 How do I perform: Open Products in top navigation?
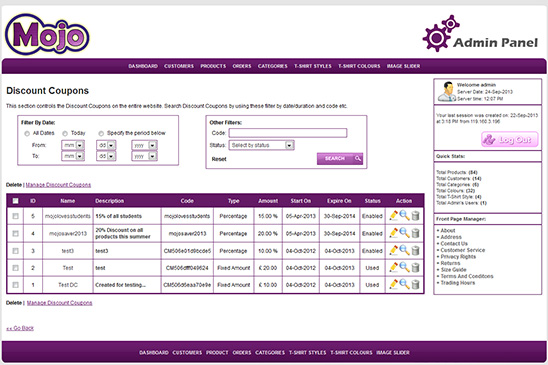[x=213, y=66]
